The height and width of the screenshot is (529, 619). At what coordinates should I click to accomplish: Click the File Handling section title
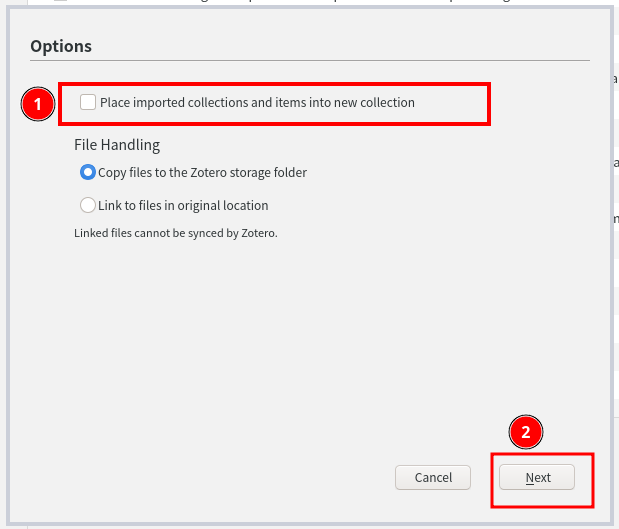pos(117,145)
